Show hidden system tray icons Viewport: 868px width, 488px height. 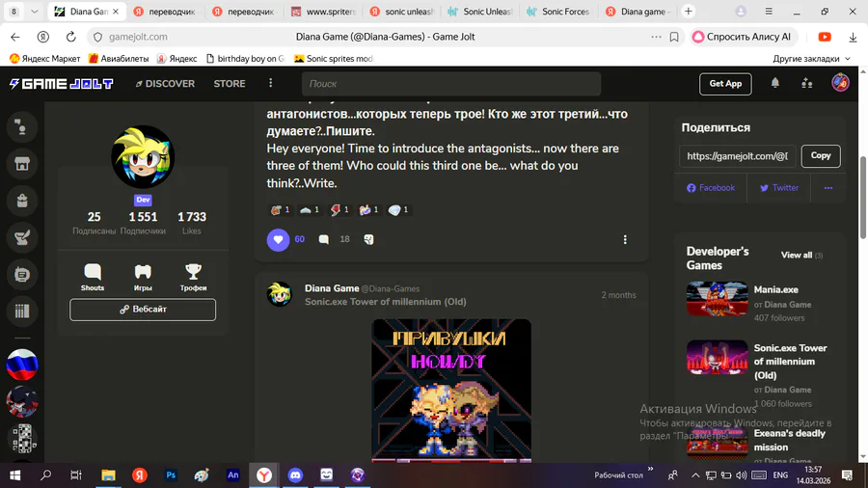(695, 475)
